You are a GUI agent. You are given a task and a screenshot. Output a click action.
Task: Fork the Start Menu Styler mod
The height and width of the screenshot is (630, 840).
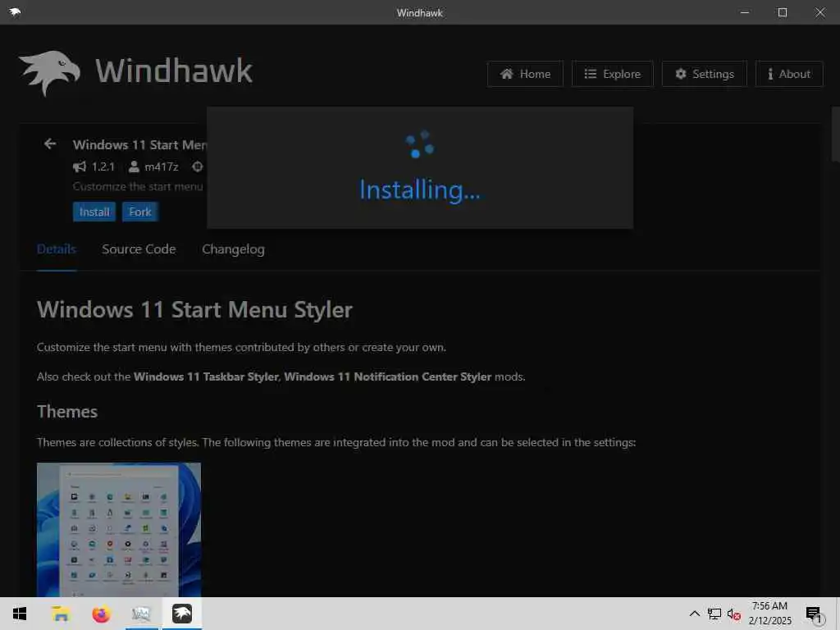tap(140, 212)
